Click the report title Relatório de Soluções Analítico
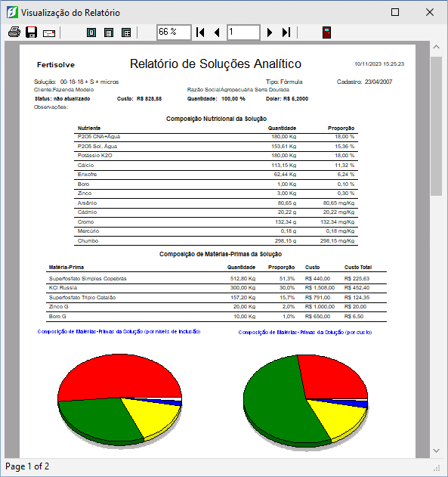Image resolution: width=448 pixels, height=477 pixels. (215, 64)
